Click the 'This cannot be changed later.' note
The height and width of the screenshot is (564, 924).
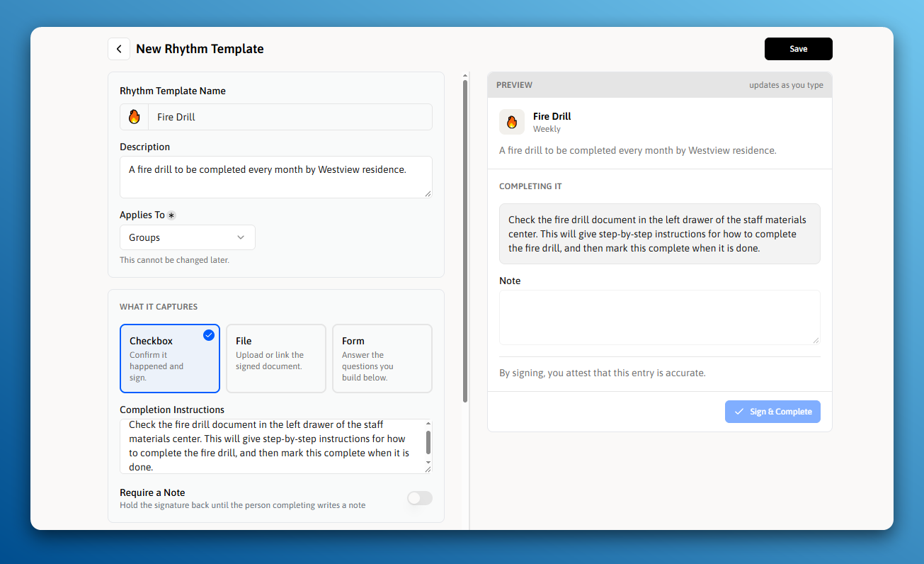[x=174, y=260]
